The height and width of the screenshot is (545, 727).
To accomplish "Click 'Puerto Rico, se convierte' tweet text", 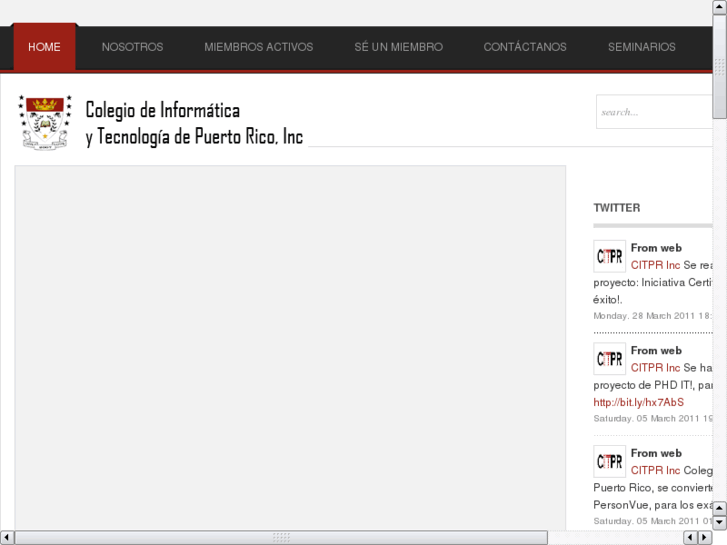I will pyautogui.click(x=653, y=487).
